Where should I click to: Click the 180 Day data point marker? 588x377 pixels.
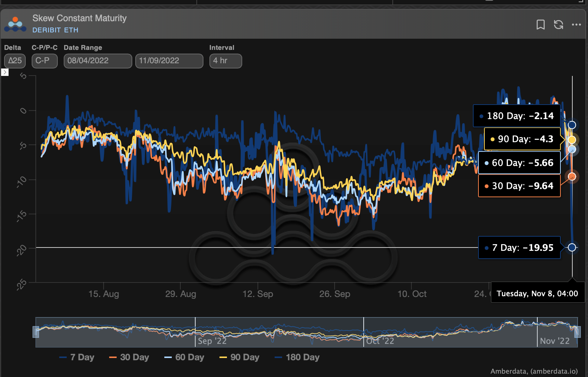(x=572, y=125)
